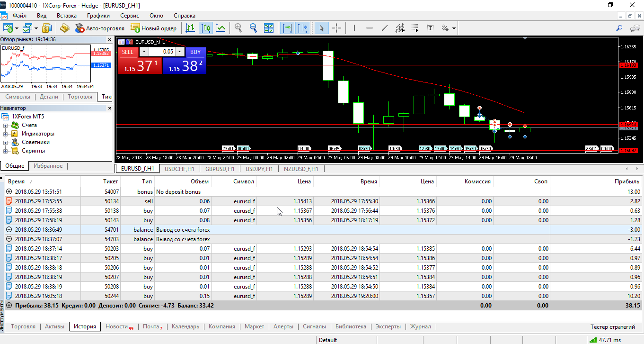Open the Графики menu
Screen dimensions: 644x344
98,16
